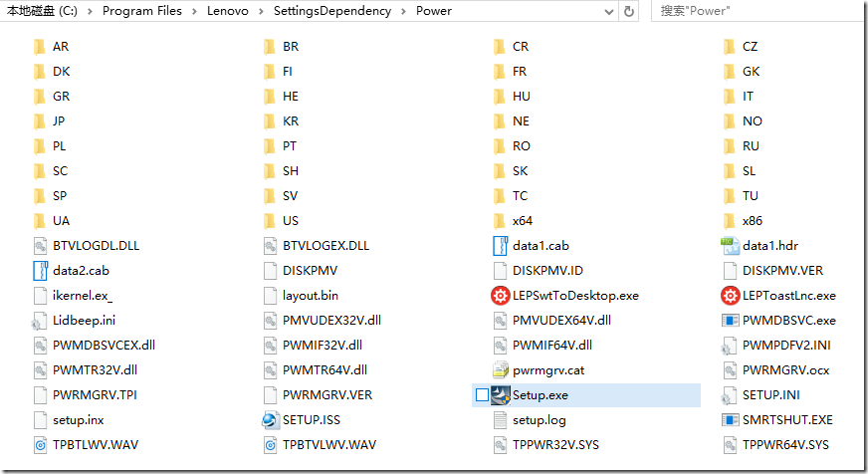Click the refresh button in address bar

pyautogui.click(x=629, y=11)
